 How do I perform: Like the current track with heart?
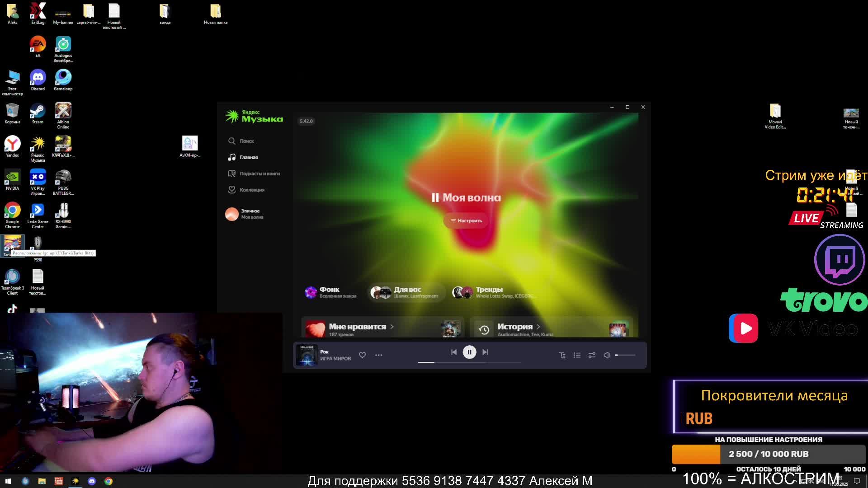(x=362, y=355)
